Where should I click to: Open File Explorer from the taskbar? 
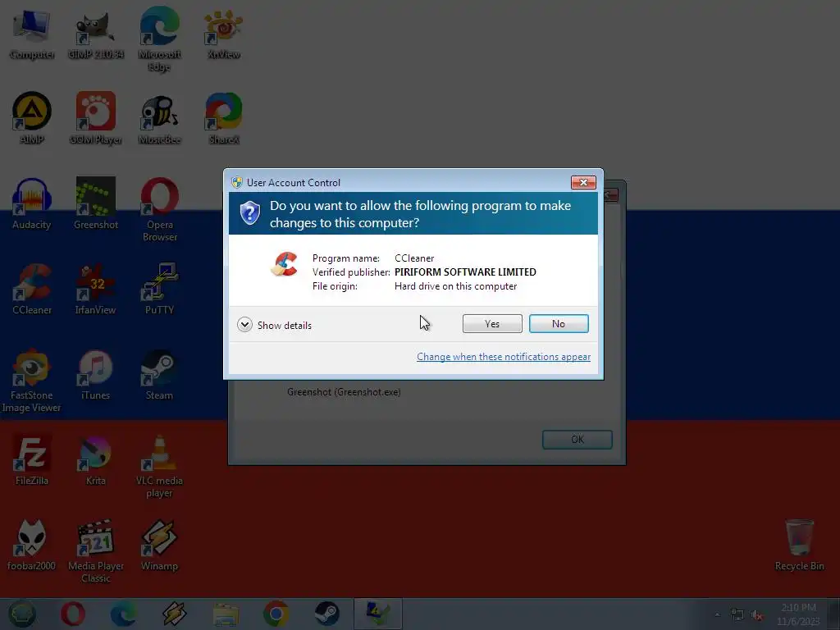(x=226, y=614)
